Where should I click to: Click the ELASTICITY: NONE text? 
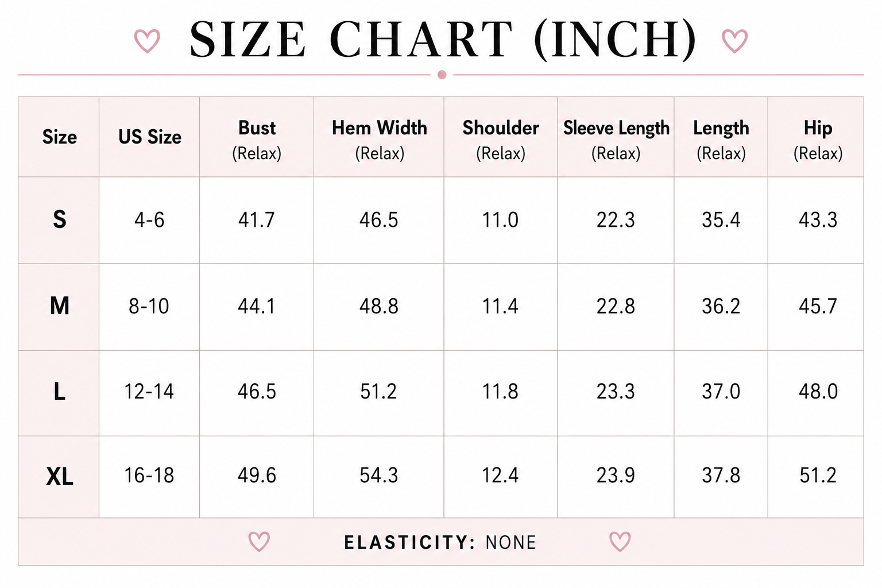point(440,543)
